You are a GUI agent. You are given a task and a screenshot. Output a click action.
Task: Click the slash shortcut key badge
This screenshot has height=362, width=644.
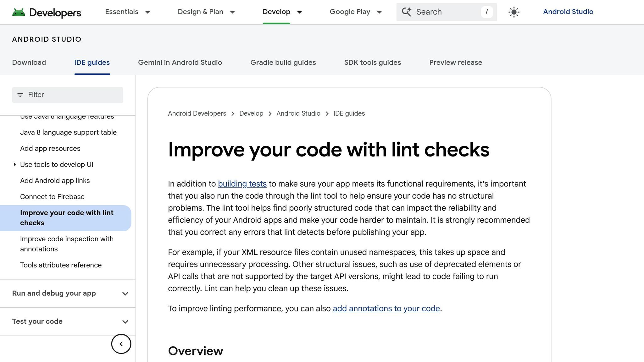point(486,12)
